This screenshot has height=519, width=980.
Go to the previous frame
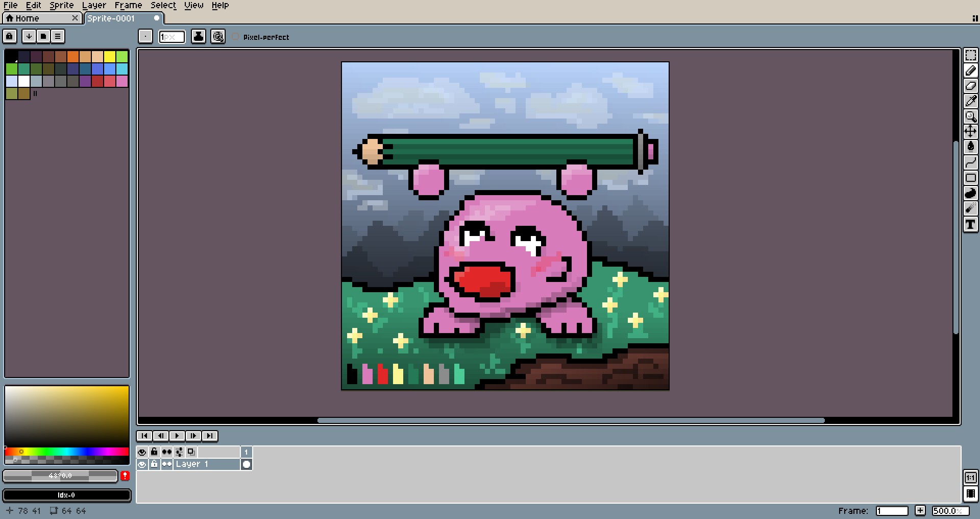click(161, 436)
